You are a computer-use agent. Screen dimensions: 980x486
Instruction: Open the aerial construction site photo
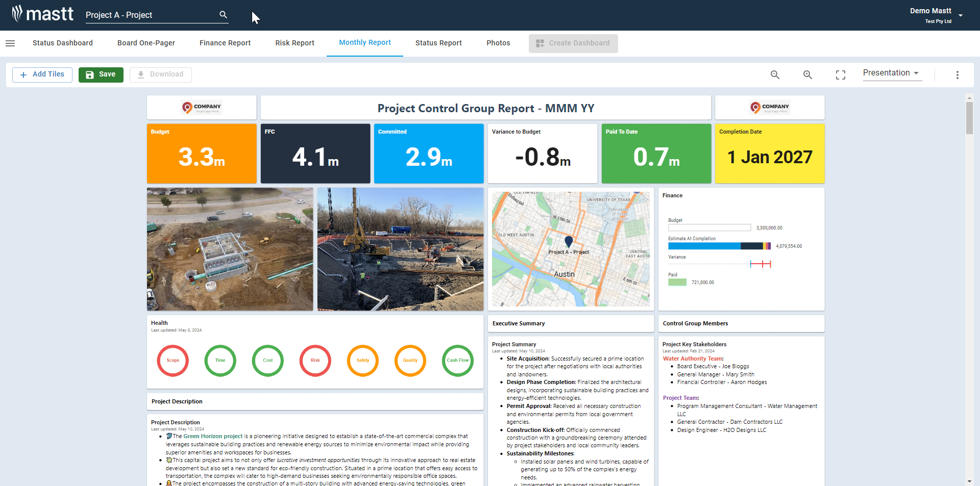coord(230,249)
